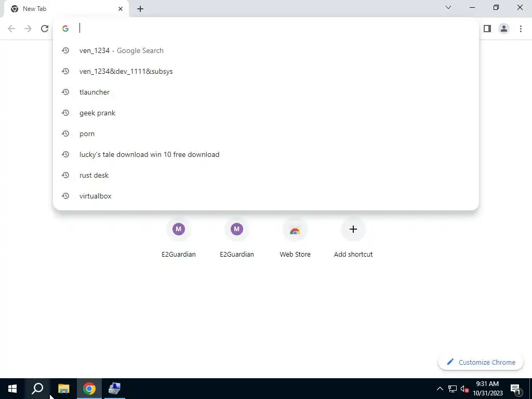This screenshot has width=532, height=399.
Task: Choose the 'tlauncher' history suggestion
Action: [266, 92]
